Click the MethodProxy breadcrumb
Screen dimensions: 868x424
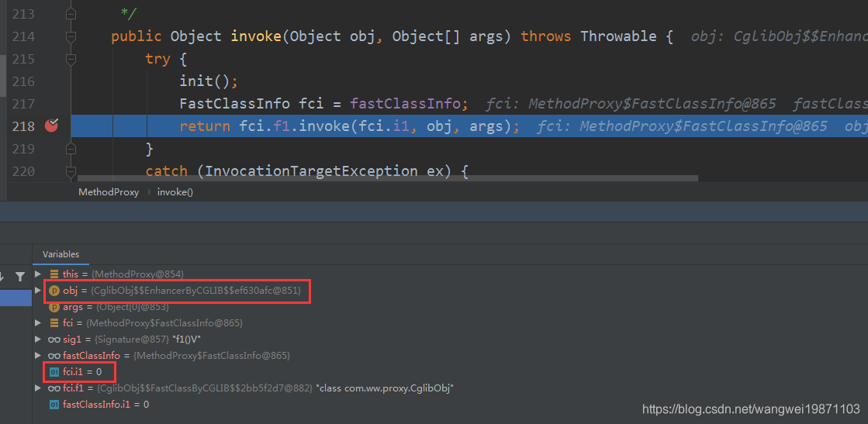click(x=109, y=193)
